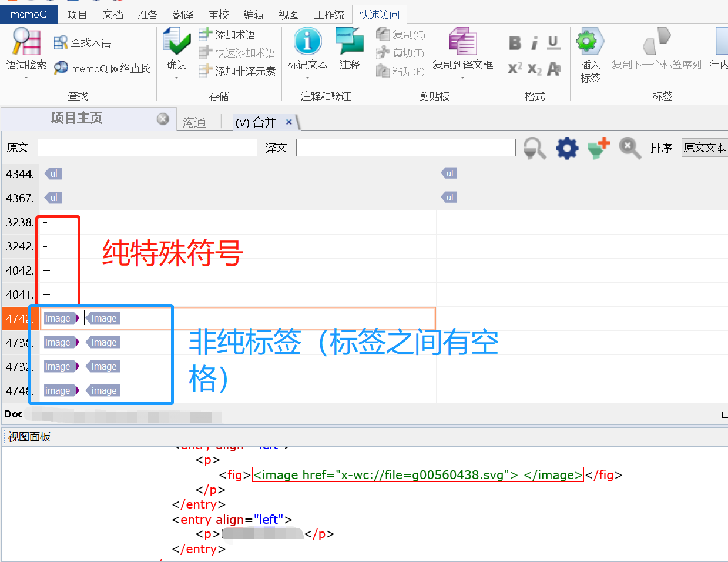Select the 快速访问 ribbon tab
This screenshot has height=562, width=728.
(x=380, y=15)
